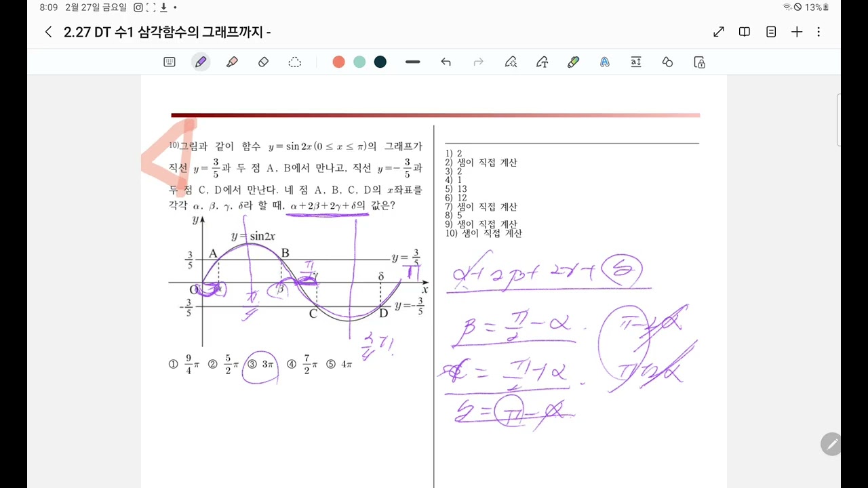Redo the undone stroke

point(478,62)
